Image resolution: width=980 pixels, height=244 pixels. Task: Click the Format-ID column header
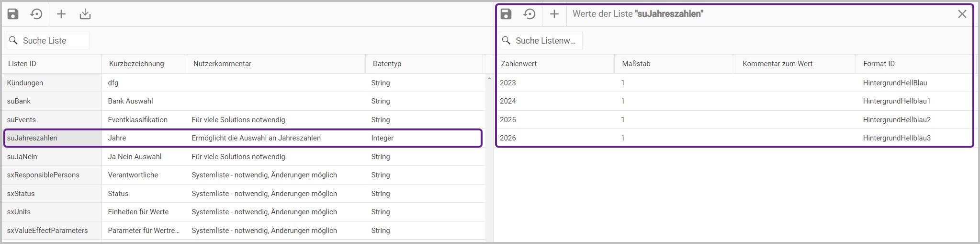879,64
